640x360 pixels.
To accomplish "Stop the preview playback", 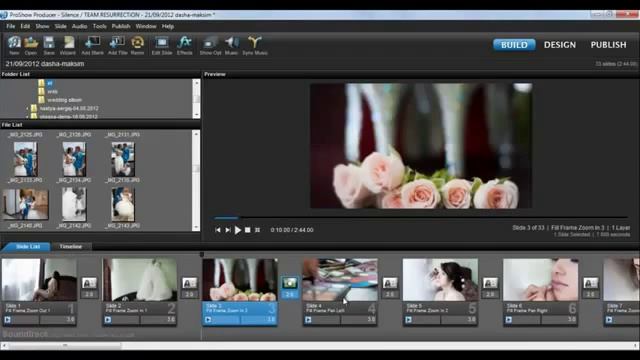I will [248, 230].
